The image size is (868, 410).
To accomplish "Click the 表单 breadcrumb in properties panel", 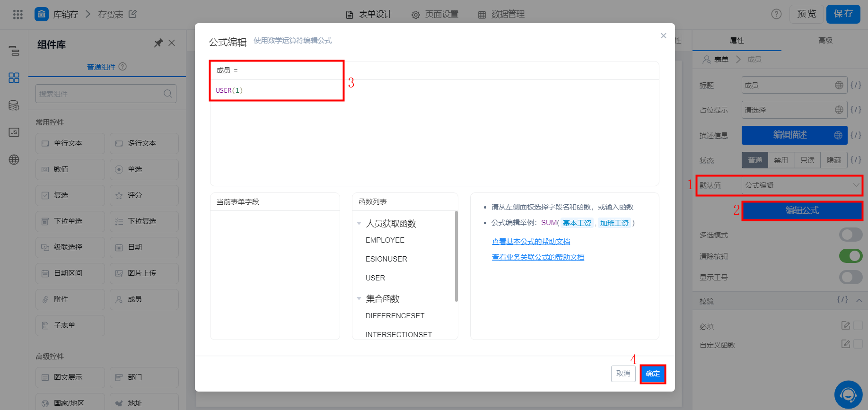I will (x=721, y=60).
